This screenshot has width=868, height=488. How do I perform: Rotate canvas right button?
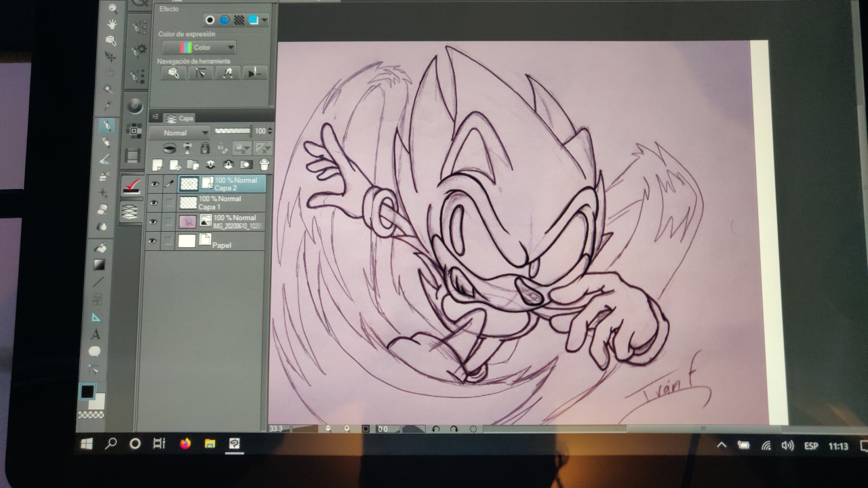[454, 429]
